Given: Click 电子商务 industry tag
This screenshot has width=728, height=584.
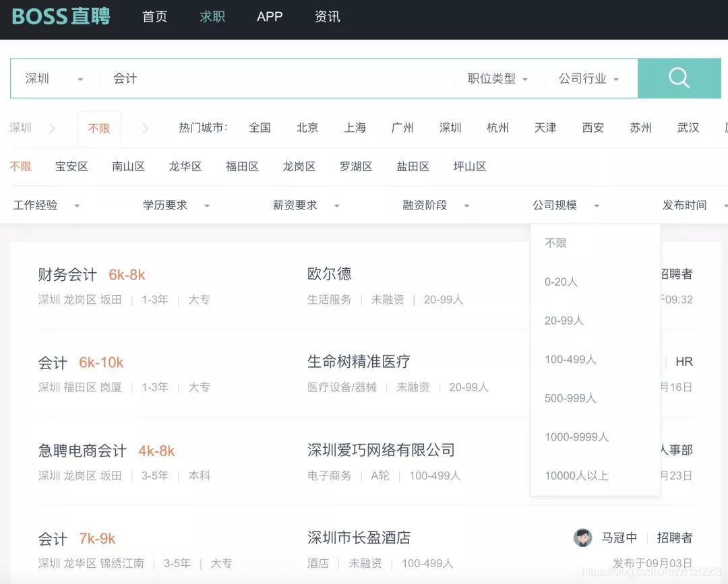Looking at the screenshot, I should tap(329, 476).
